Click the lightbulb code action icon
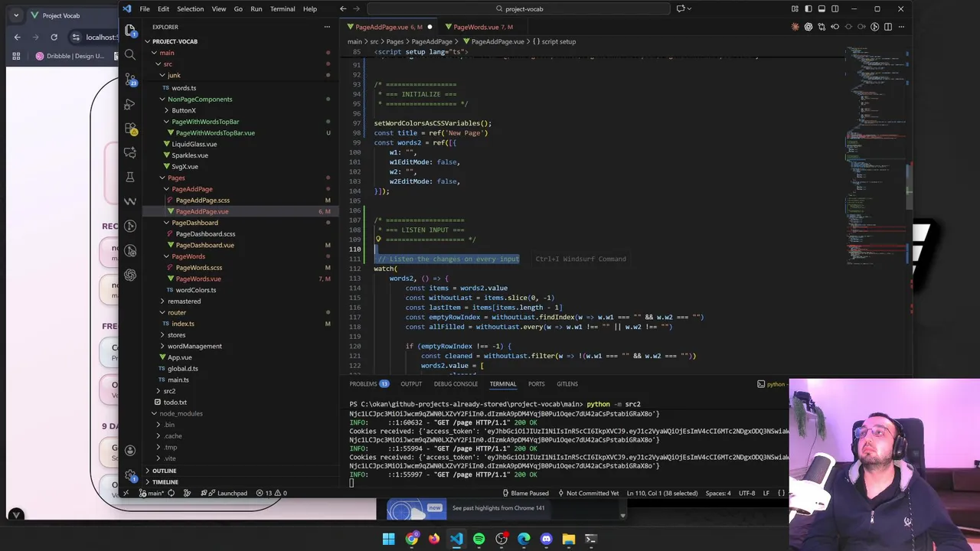The image size is (980, 551). [378, 240]
